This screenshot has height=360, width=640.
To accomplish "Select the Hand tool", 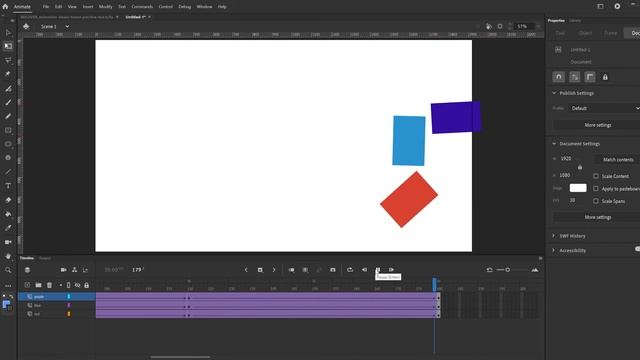I will [8, 256].
